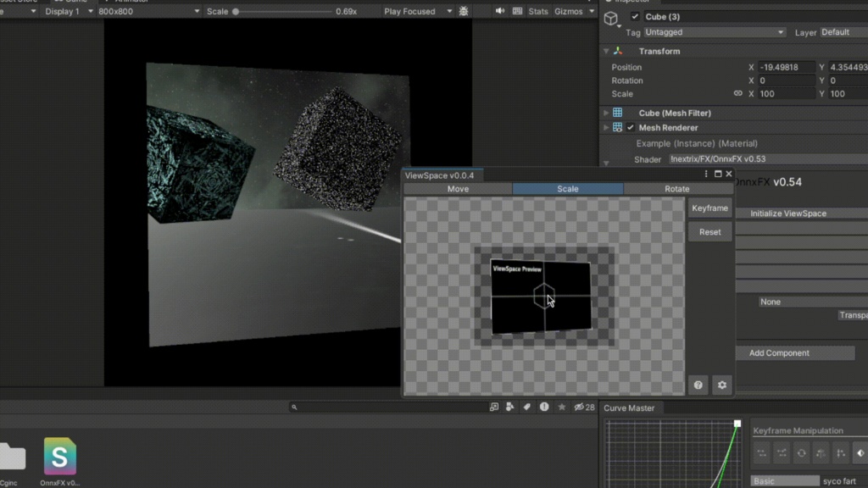Select the first Keyframe Manipulation icon

click(762, 453)
